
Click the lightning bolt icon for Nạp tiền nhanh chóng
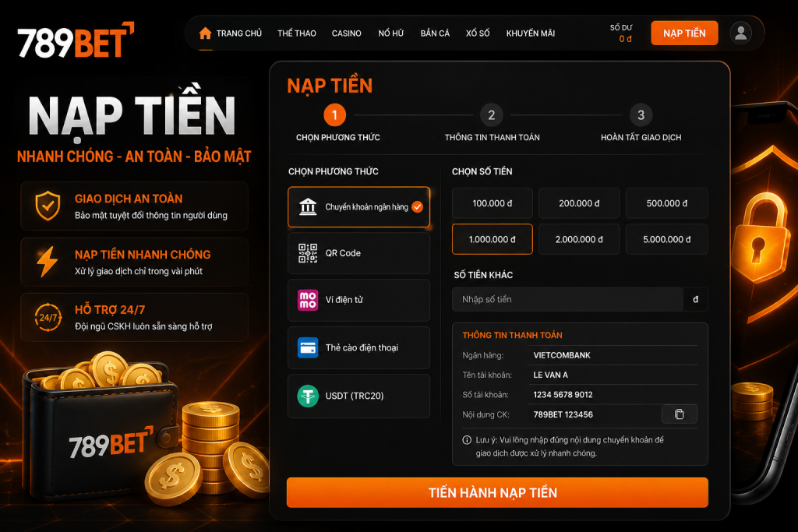48,262
